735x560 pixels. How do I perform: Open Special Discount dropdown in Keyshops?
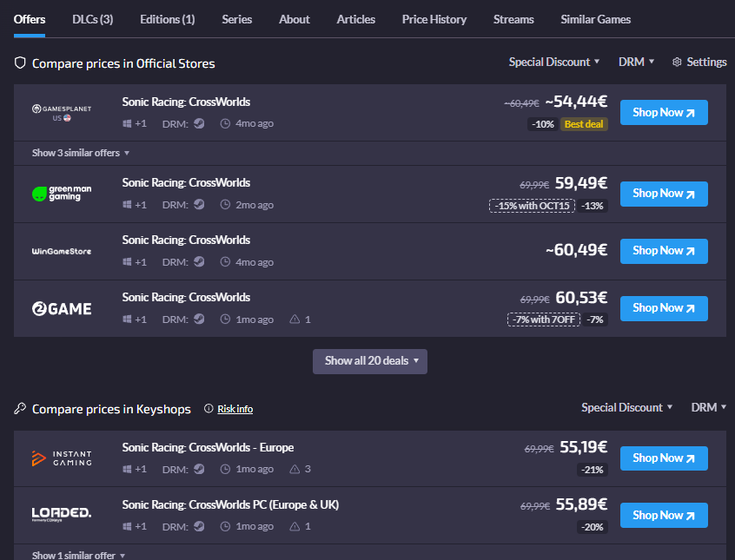[x=626, y=407]
